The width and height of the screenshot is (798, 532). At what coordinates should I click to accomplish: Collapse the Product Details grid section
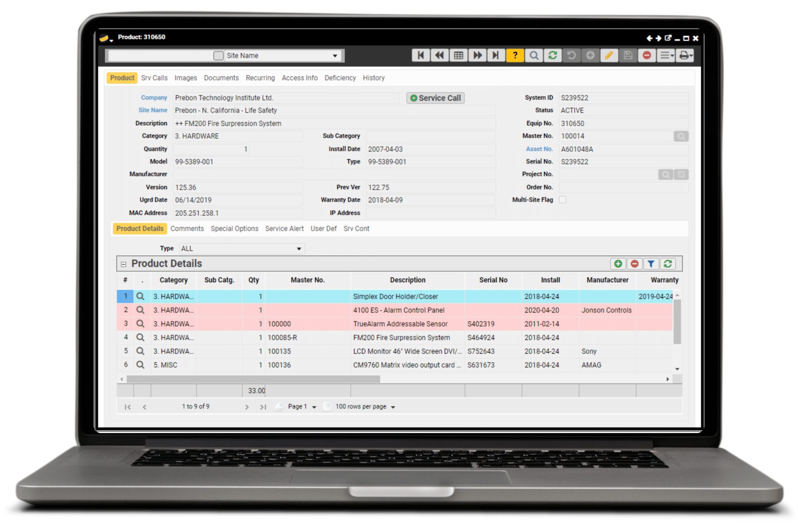point(124,264)
